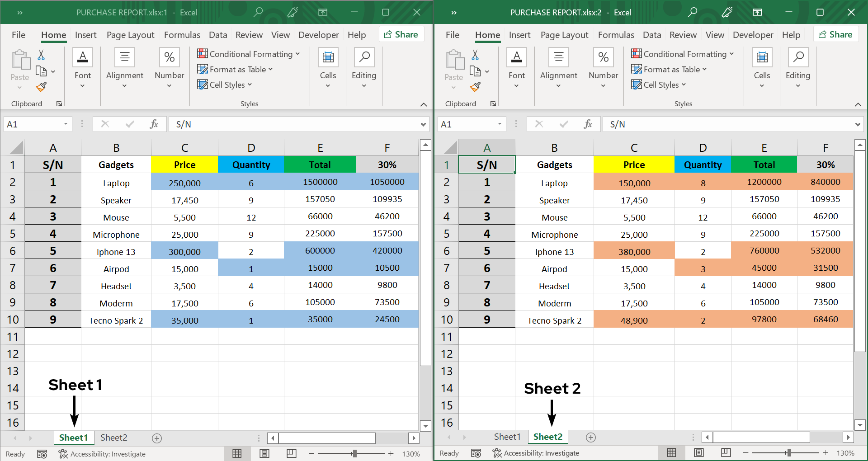
Task: Add a new sheet with the plus button
Action: 157,438
